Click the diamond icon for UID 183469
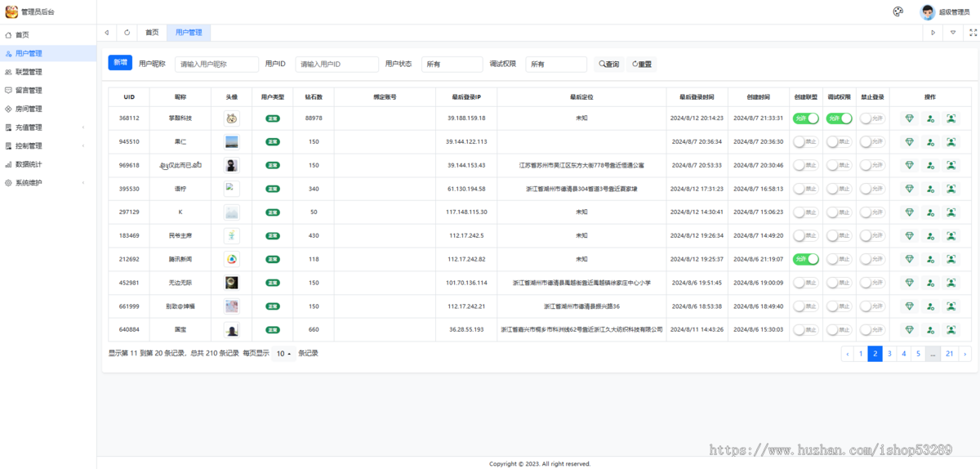 pos(911,235)
